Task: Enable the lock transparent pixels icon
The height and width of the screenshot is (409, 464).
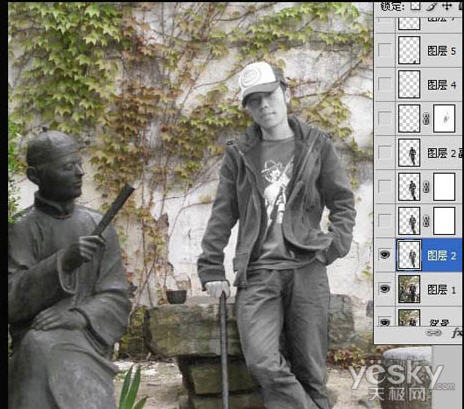Action: (415, 6)
